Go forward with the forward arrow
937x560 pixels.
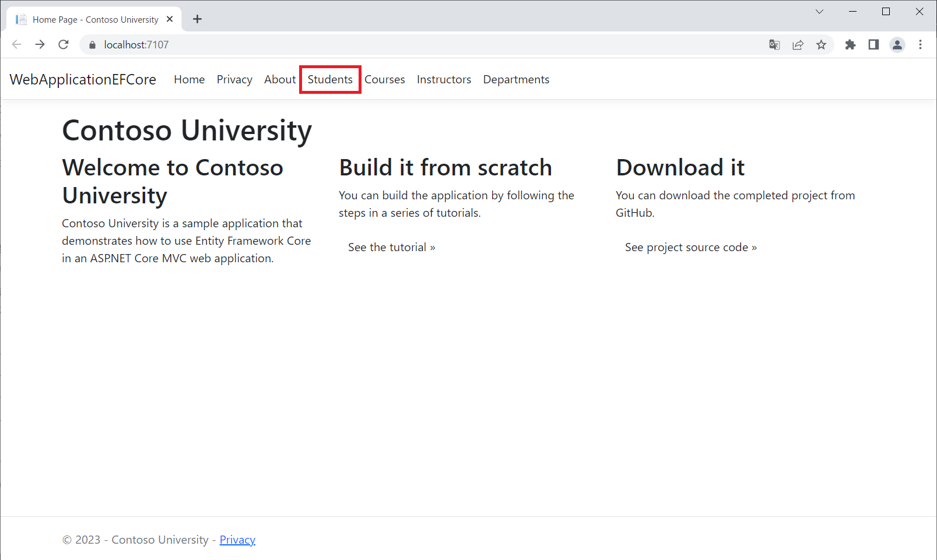coord(40,45)
